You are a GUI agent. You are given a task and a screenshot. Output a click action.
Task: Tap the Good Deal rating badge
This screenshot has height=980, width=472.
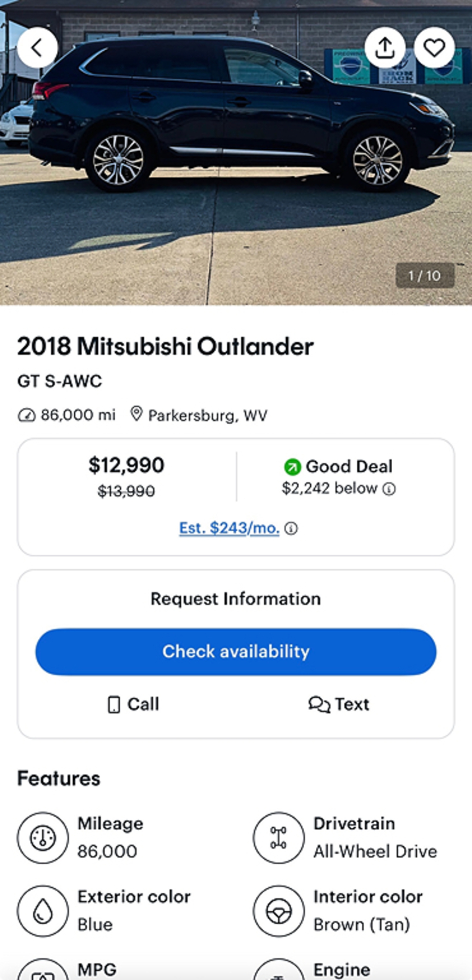[x=339, y=466]
